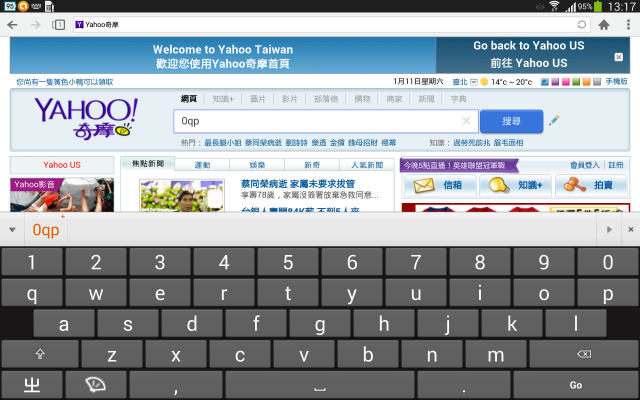Click the Yahoo奇摩 logo

click(x=86, y=118)
